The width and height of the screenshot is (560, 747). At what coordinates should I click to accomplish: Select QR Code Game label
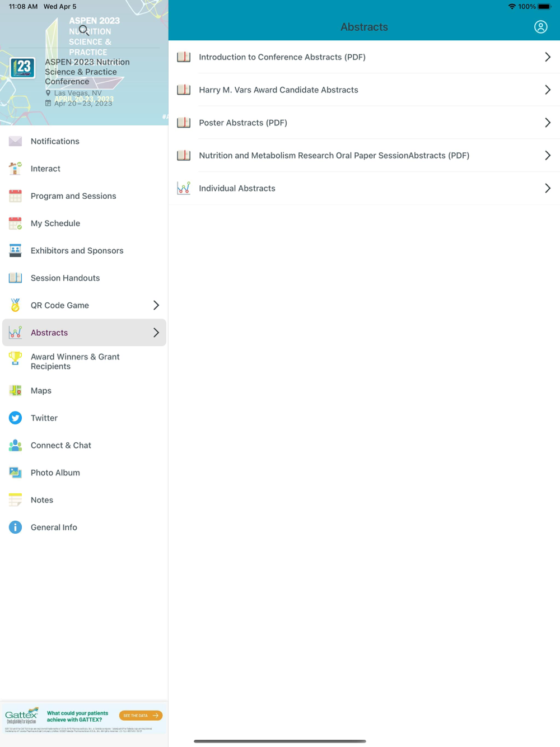[x=60, y=305]
